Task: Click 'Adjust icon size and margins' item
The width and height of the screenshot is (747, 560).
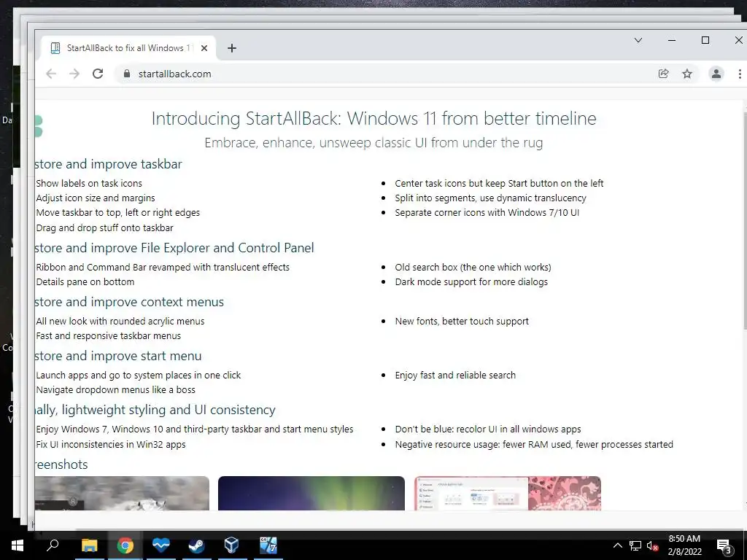Action: [96, 198]
